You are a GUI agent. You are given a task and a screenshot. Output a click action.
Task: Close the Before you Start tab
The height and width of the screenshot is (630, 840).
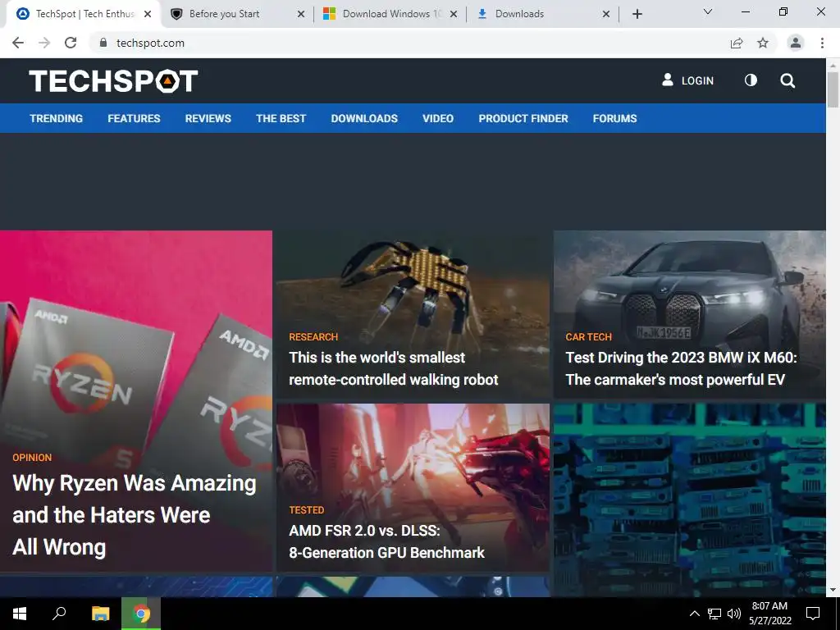(x=300, y=14)
